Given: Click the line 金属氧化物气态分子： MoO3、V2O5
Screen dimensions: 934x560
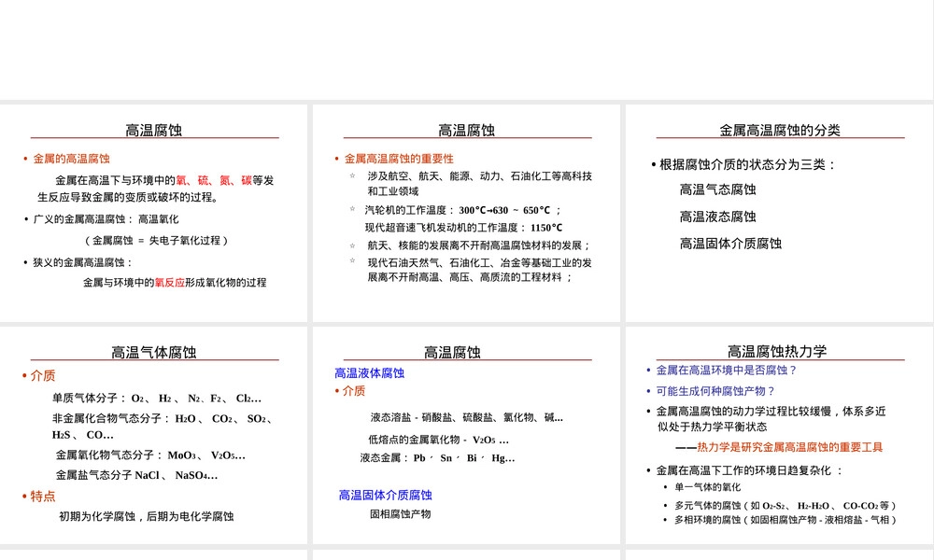Looking at the screenshot, I should click(x=150, y=455).
